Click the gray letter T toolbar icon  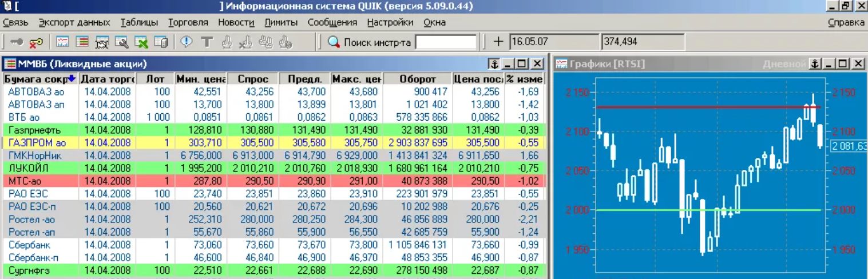pyautogui.click(x=207, y=42)
